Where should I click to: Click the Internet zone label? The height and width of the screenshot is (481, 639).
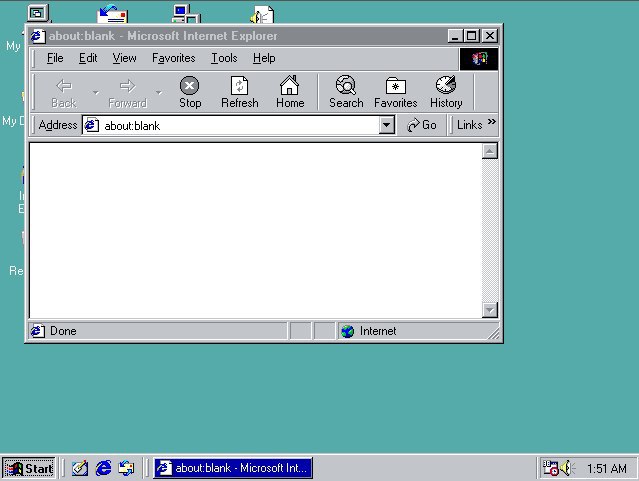pyautogui.click(x=378, y=331)
